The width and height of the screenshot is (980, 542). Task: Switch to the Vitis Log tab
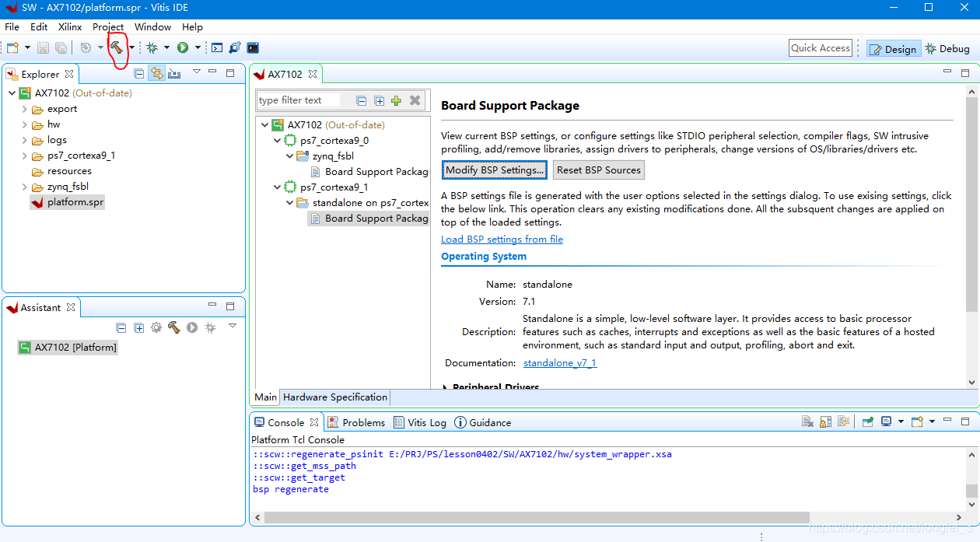420,422
